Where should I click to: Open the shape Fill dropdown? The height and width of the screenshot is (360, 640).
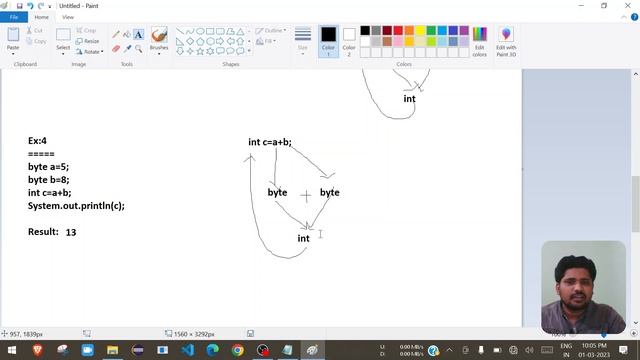(266, 41)
